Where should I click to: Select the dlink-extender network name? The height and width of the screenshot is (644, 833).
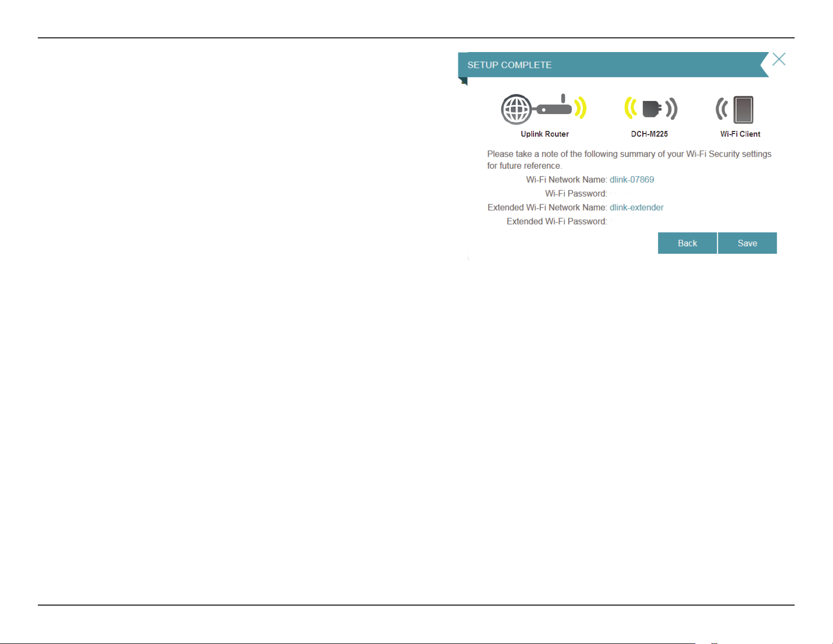[x=636, y=208]
